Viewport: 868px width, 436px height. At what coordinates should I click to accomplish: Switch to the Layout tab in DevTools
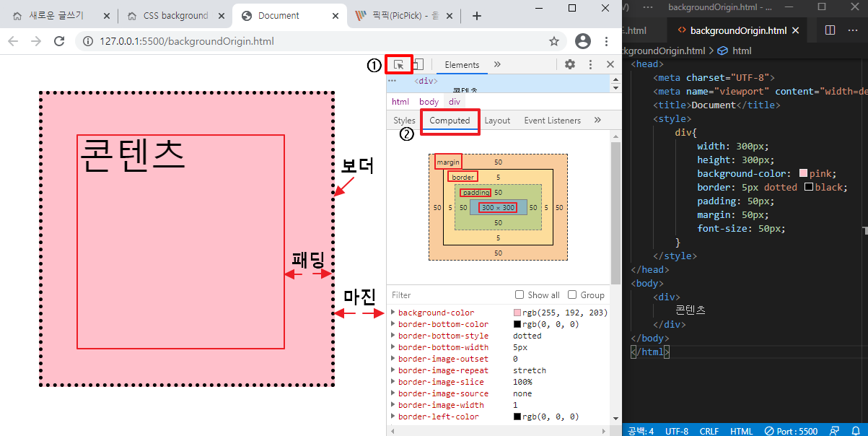[x=497, y=121]
